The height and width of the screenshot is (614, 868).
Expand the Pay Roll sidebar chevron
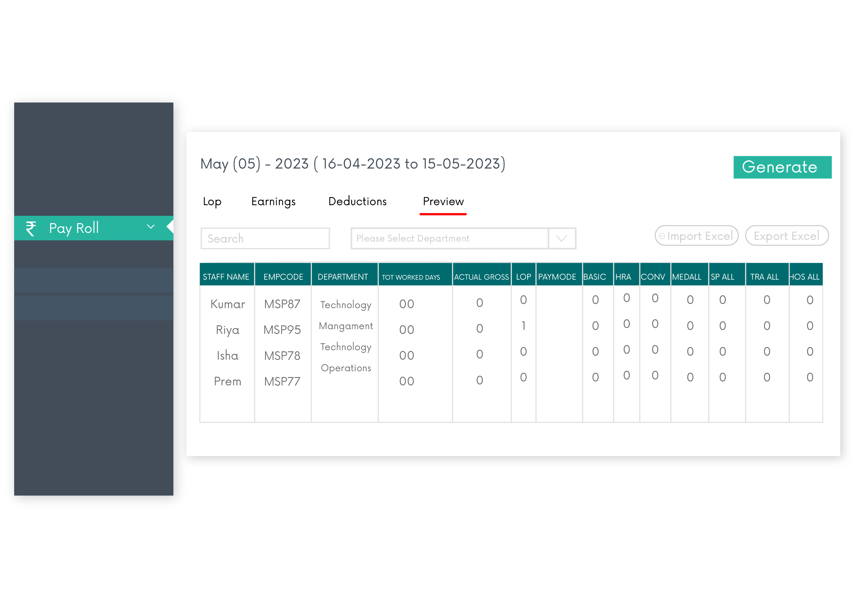(x=150, y=227)
